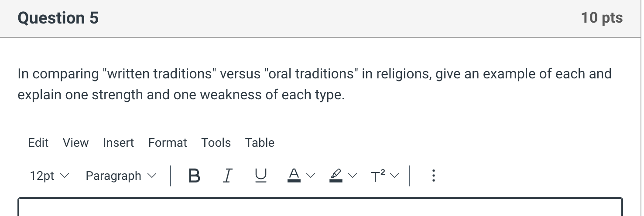Viewport: 644px width, 216px height.
Task: Toggle underline formatting
Action: point(260,176)
